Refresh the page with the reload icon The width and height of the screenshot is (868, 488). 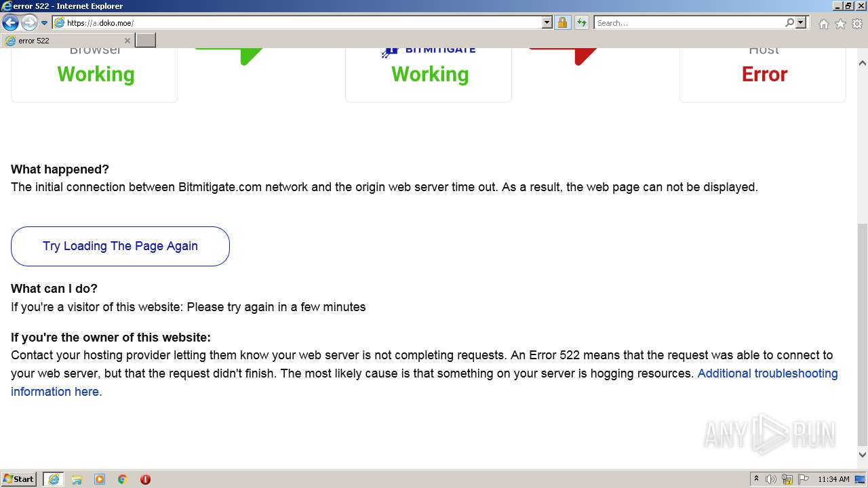click(x=582, y=22)
